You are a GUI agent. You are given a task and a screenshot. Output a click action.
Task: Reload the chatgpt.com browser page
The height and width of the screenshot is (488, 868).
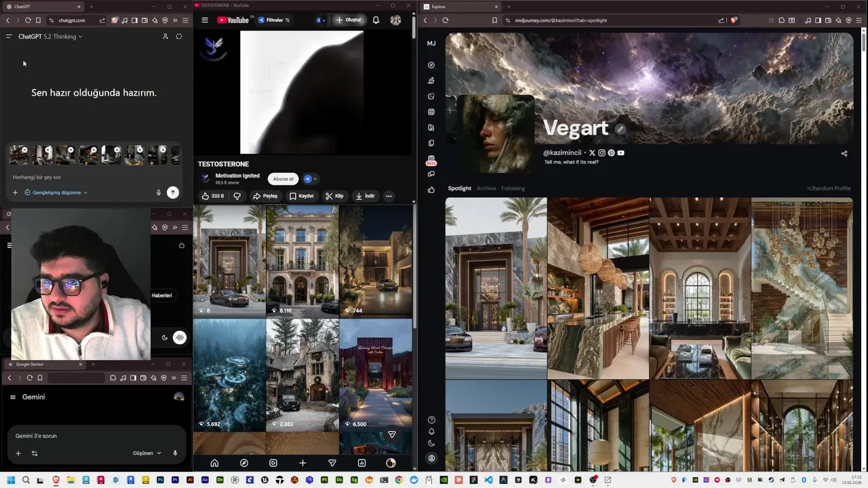point(28,20)
